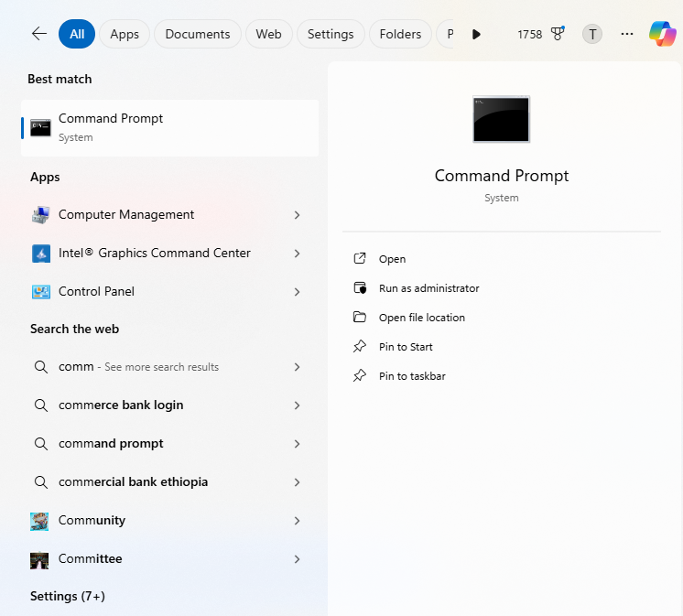Run Command Prompt as administrator
This screenshot has width=683, height=616.
(x=428, y=288)
